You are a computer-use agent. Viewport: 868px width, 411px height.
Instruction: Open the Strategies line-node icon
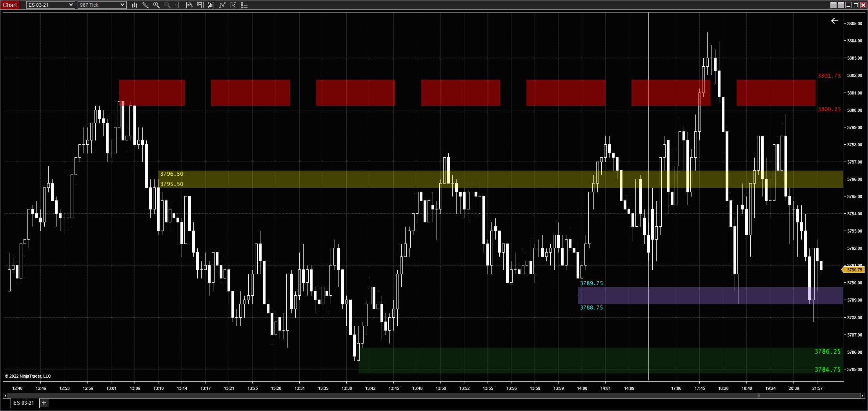pos(222,5)
